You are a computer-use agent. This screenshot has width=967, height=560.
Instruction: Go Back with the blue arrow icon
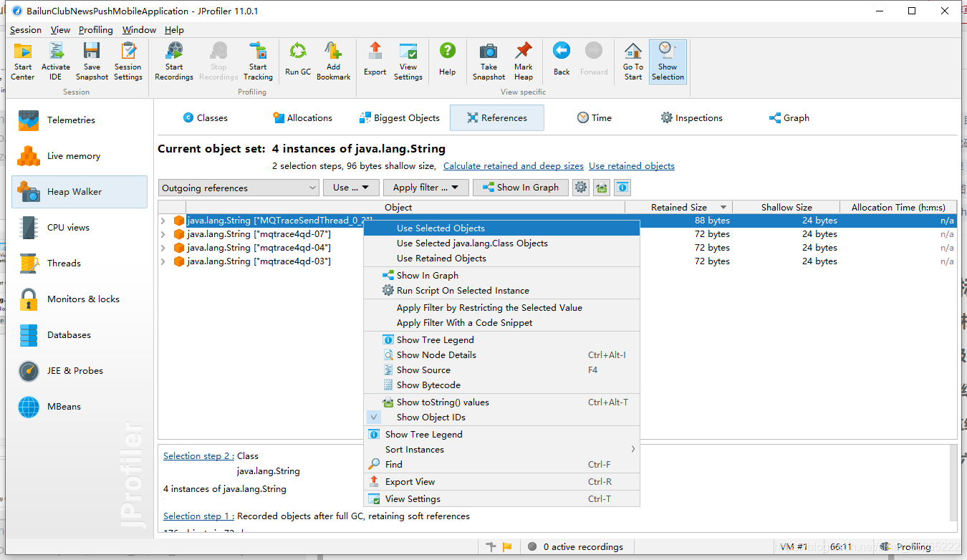point(562,59)
